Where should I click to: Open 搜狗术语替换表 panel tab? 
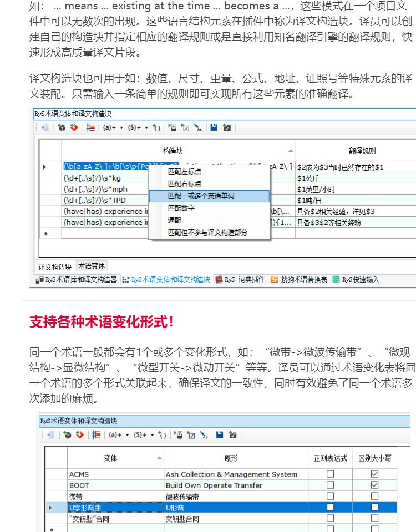pos(299,279)
